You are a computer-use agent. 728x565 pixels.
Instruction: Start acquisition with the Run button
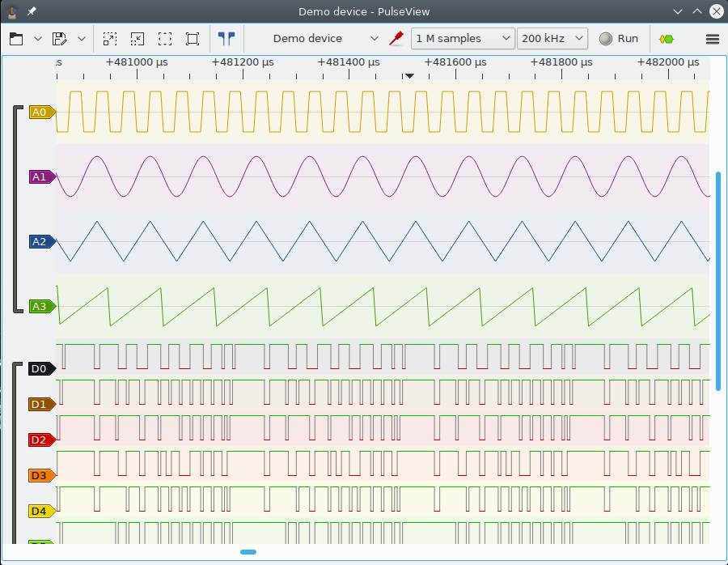point(619,39)
